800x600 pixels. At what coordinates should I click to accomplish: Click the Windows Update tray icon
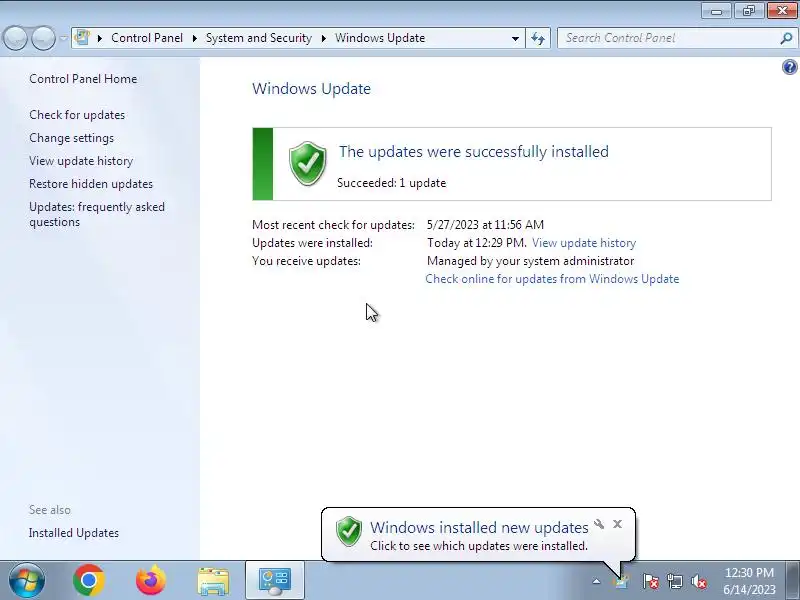tap(621, 581)
